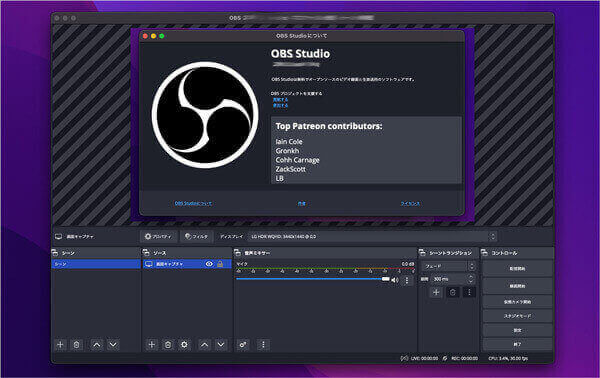The height and width of the screenshot is (378, 600).
Task: Click the マイク volume slider handle
Action: (385, 279)
